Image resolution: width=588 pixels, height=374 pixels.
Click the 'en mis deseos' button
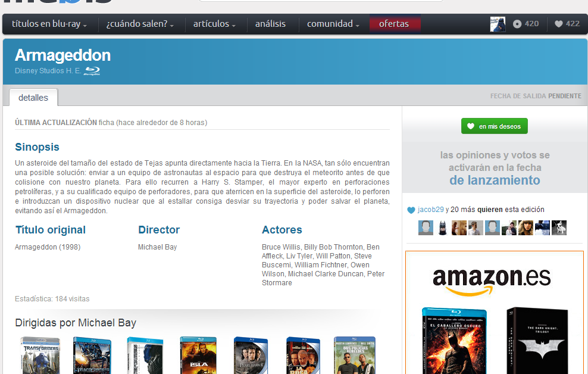[x=494, y=126]
